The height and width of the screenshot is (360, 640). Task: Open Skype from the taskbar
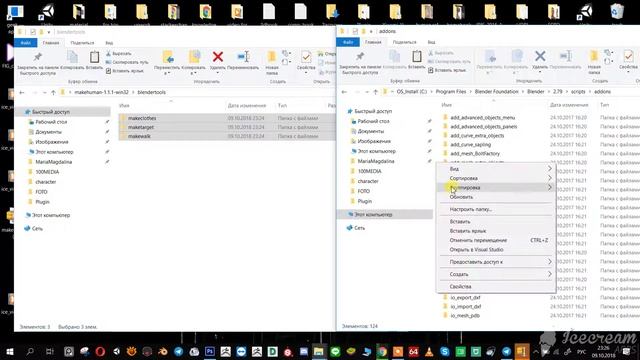(x=444, y=351)
